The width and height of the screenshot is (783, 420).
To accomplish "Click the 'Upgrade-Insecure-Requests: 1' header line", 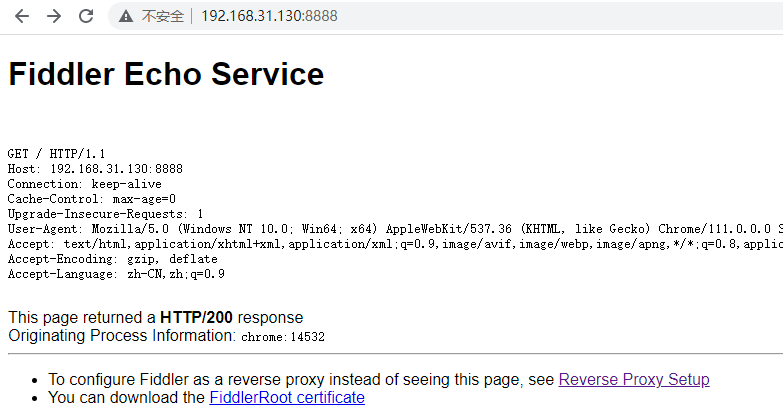I will tap(105, 214).
